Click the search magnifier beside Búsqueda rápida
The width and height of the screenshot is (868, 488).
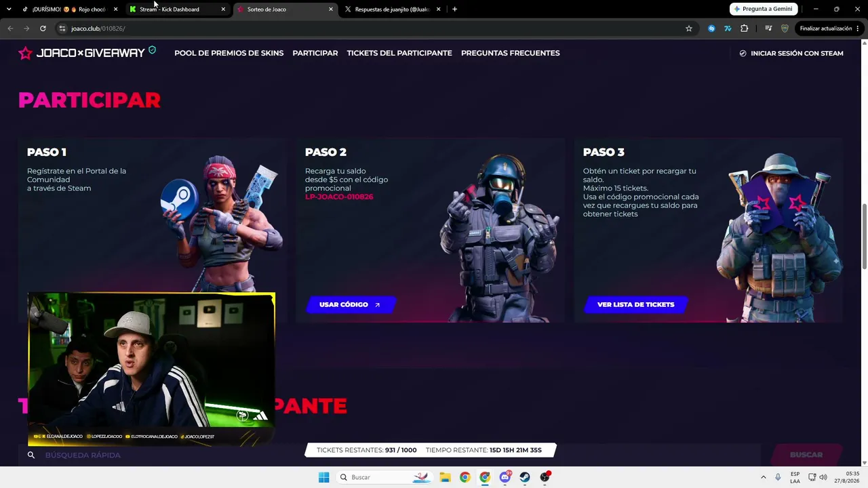click(31, 455)
